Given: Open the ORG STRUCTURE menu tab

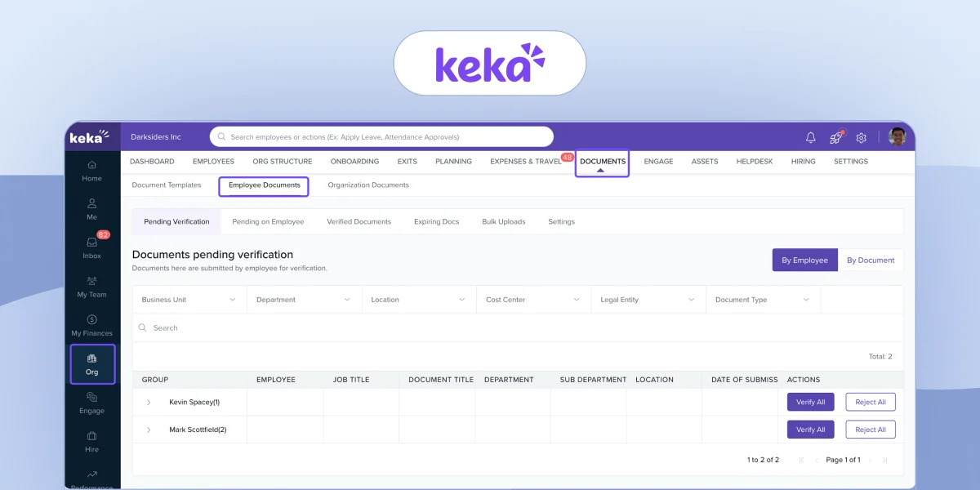Looking at the screenshot, I should point(283,162).
